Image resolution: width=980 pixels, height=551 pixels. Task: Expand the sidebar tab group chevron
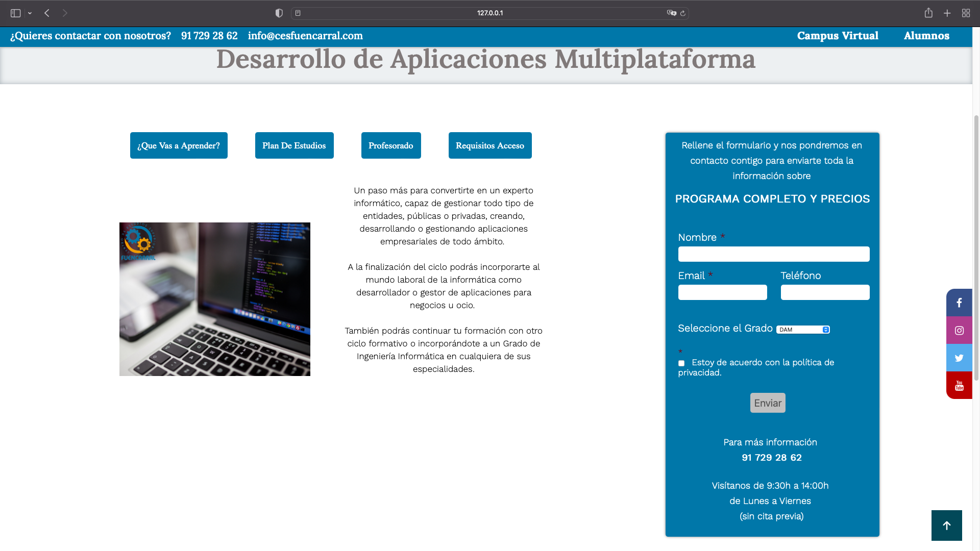pos(30,13)
